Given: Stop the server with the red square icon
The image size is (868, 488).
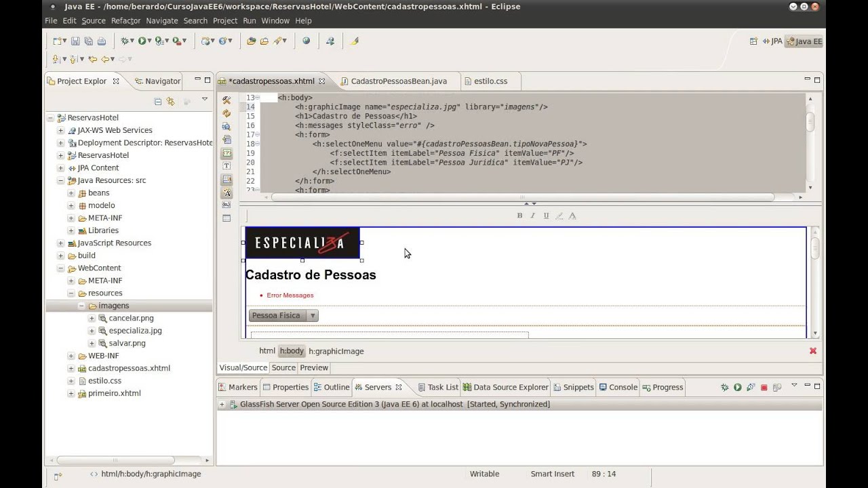Looking at the screenshot, I should click(x=764, y=388).
